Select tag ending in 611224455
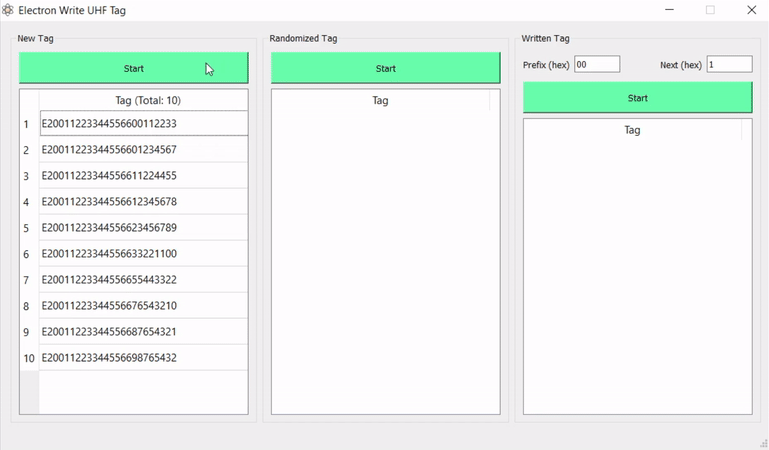This screenshot has width=769, height=450. click(x=143, y=176)
